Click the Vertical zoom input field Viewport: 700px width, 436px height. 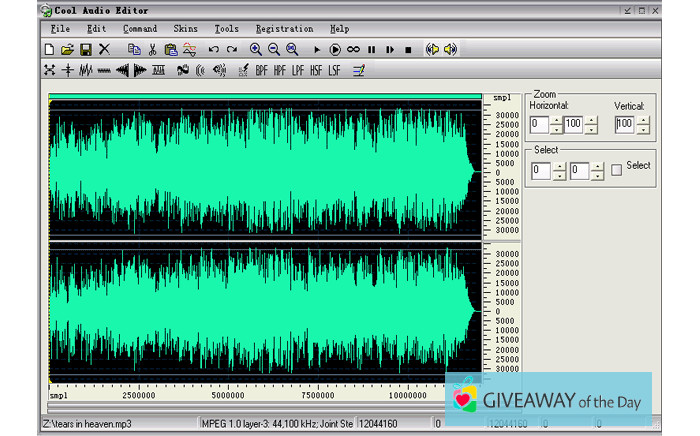pyautogui.click(x=624, y=125)
